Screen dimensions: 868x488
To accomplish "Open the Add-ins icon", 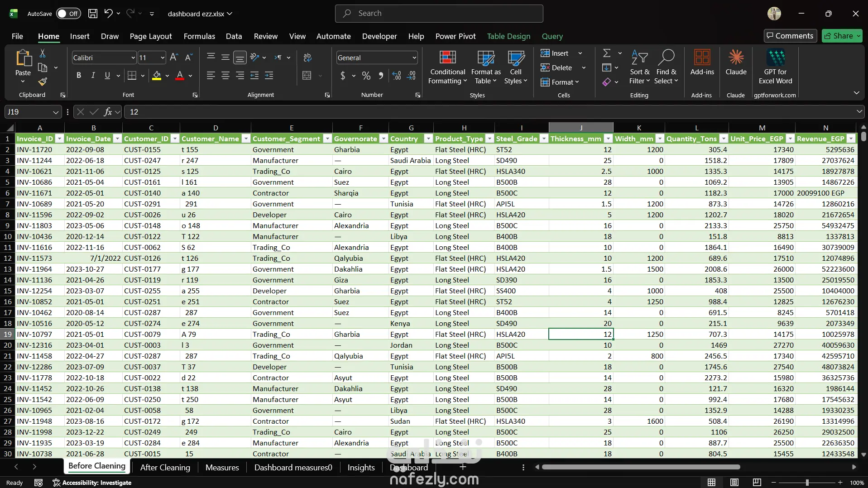I will (x=702, y=62).
